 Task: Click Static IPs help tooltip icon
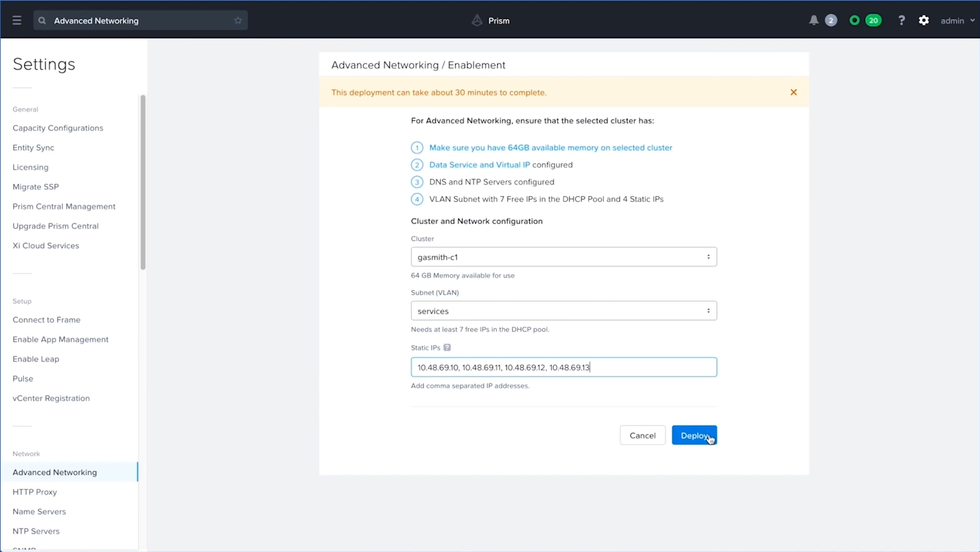447,348
